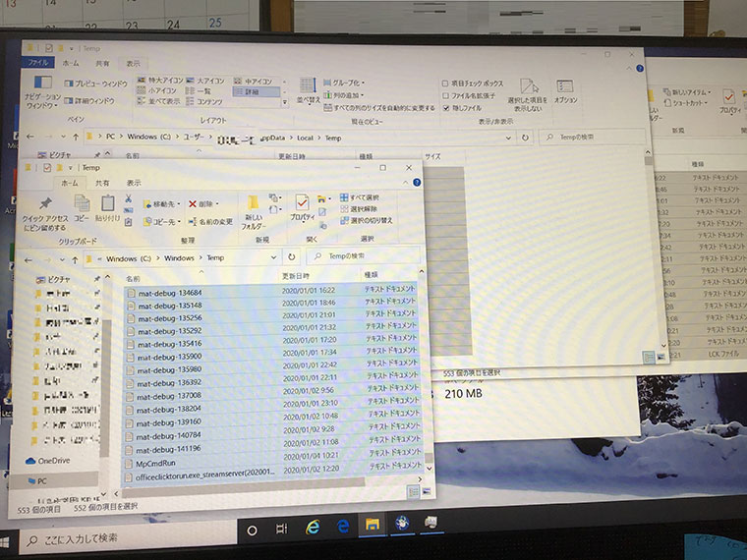Refresh the AppData Local Temp back window

point(525,138)
